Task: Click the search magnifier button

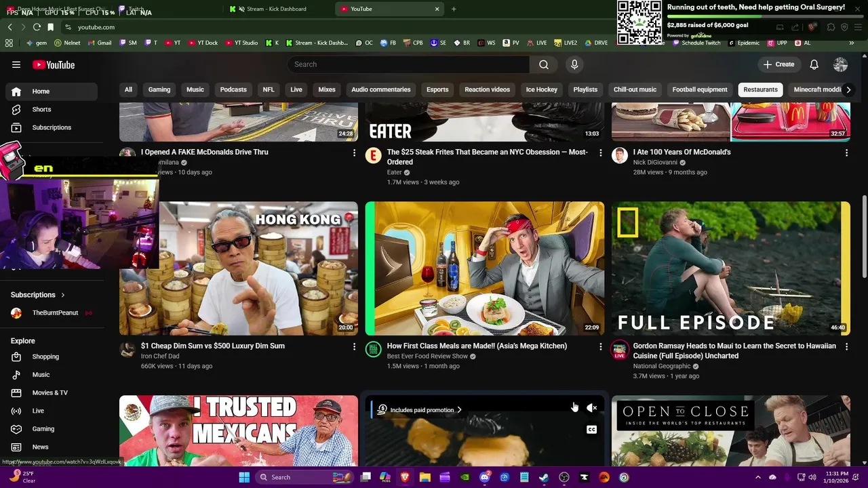Action: point(544,64)
